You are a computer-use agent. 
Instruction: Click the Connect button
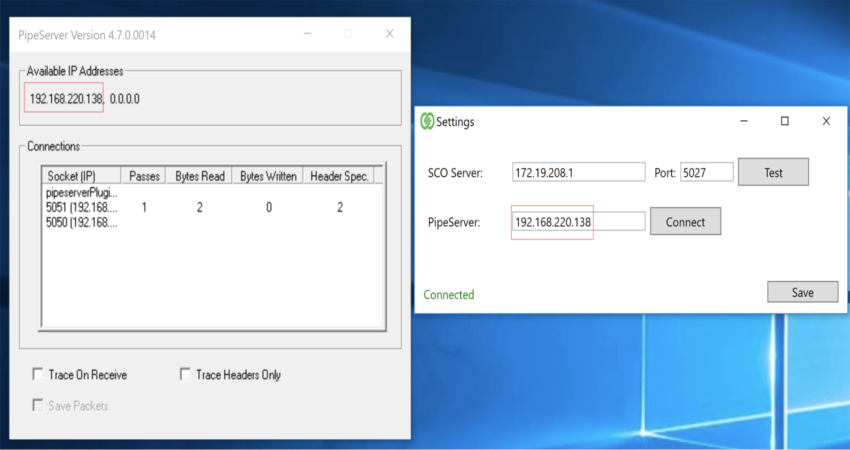(685, 222)
